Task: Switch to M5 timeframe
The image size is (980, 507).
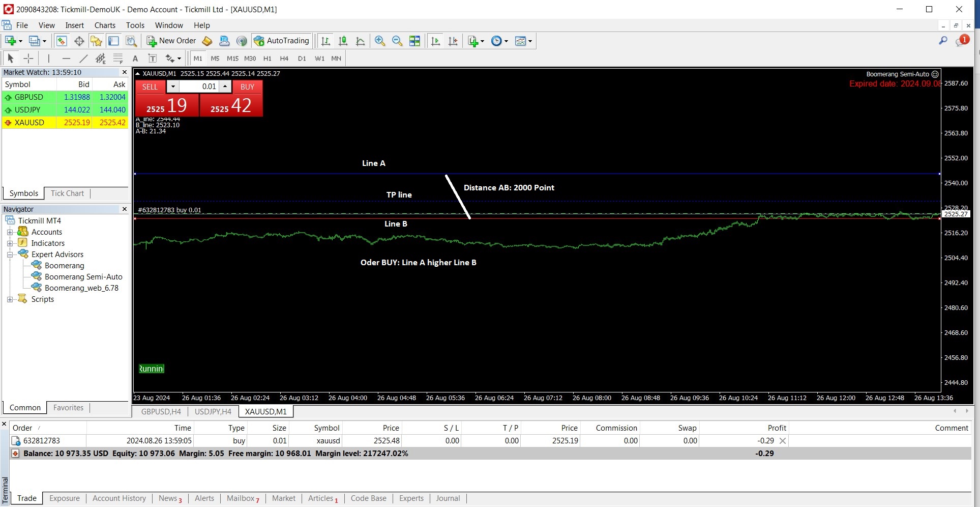Action: click(215, 58)
